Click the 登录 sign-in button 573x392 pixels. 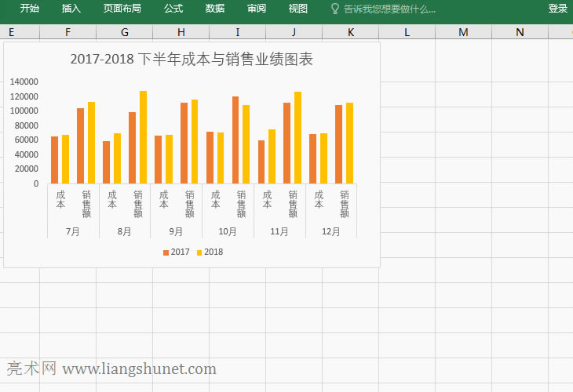[557, 9]
